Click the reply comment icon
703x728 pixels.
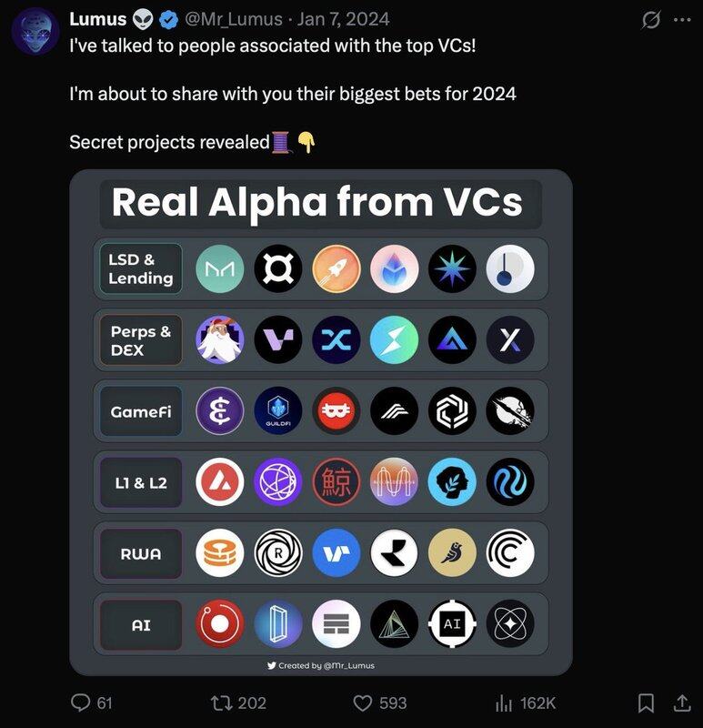81,703
